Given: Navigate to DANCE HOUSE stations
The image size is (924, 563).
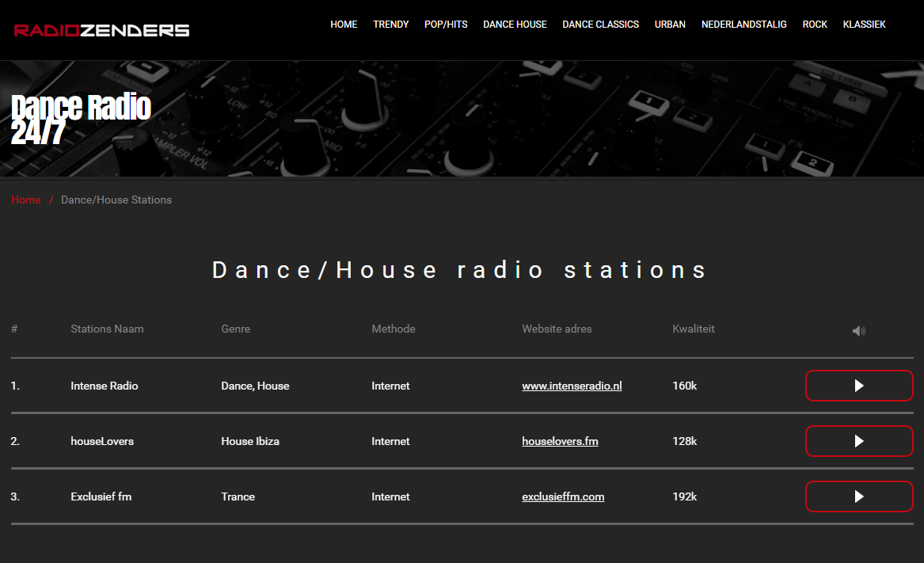Looking at the screenshot, I should click(515, 24).
